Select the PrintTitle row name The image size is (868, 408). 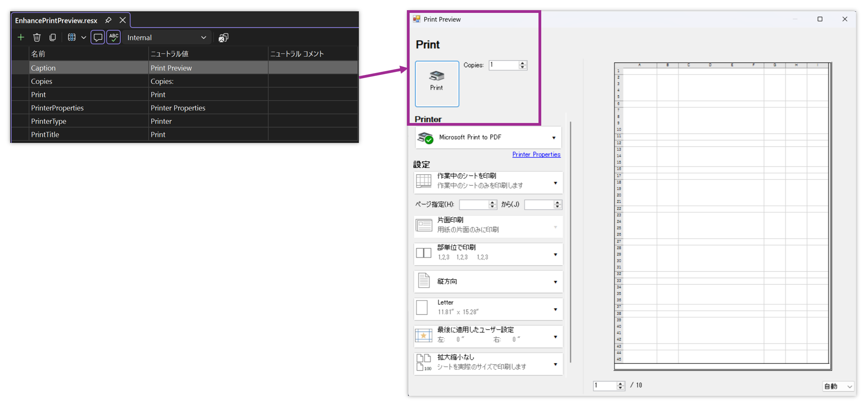coord(89,134)
